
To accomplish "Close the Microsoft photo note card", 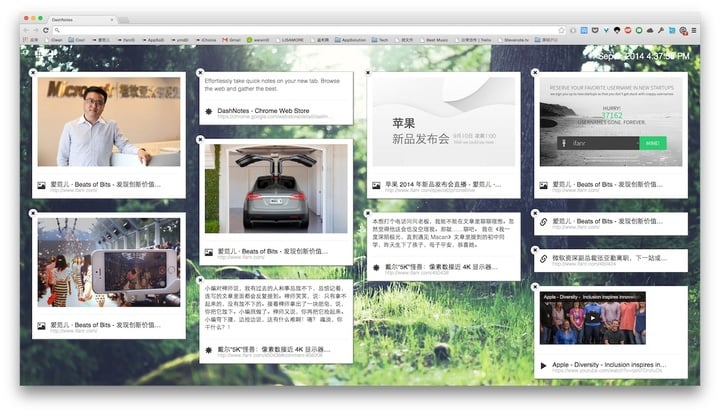I will 33,73.
